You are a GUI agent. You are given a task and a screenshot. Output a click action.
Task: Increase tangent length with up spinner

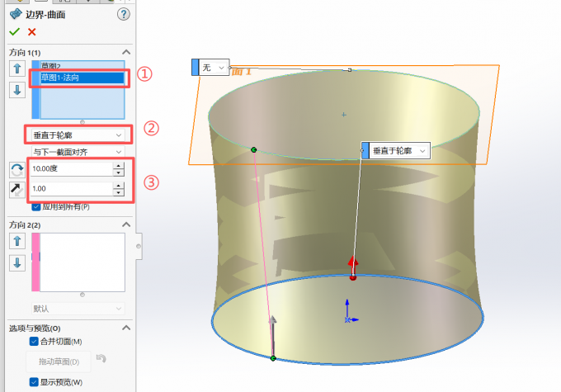coord(119,186)
